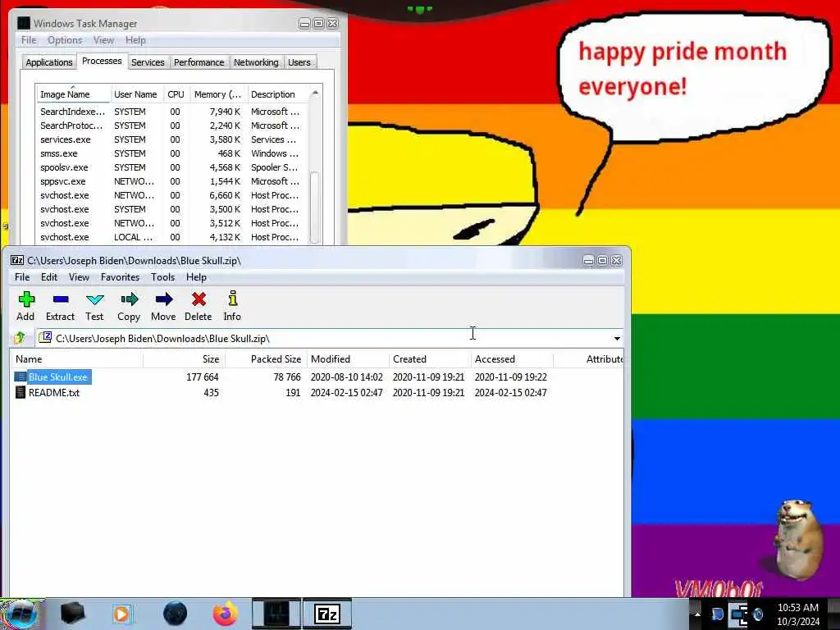Screen dimensions: 840x630
Task: Choose the Move toolbar icon
Action: 163,307
